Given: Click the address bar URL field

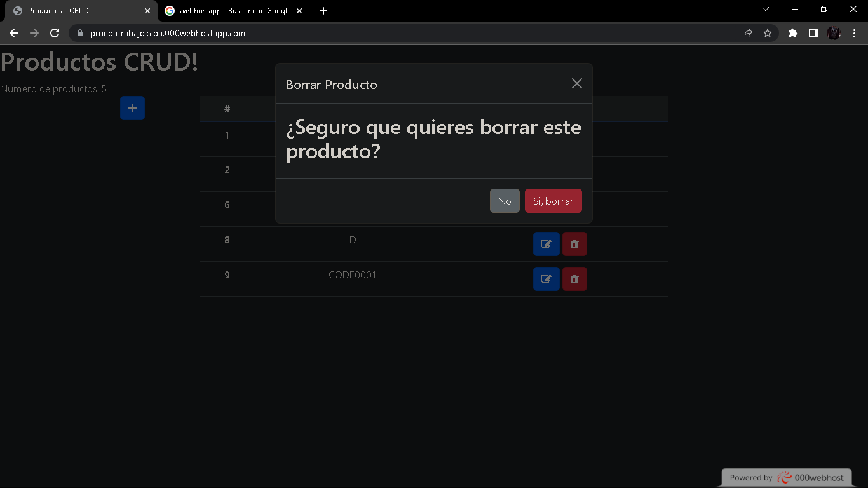Looking at the screenshot, I should [x=254, y=33].
